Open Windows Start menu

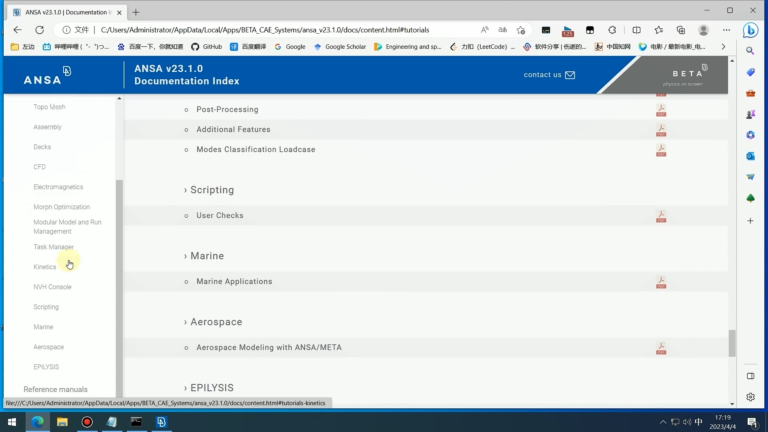pyautogui.click(x=12, y=422)
